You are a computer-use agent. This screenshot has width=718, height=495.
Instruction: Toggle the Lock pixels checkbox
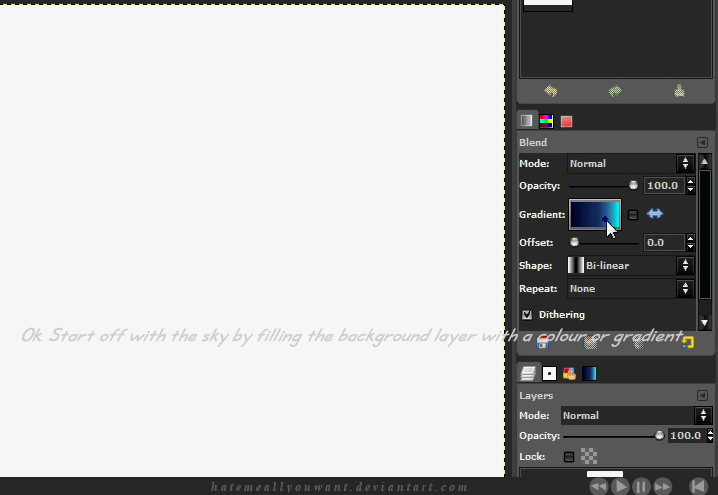click(x=569, y=457)
